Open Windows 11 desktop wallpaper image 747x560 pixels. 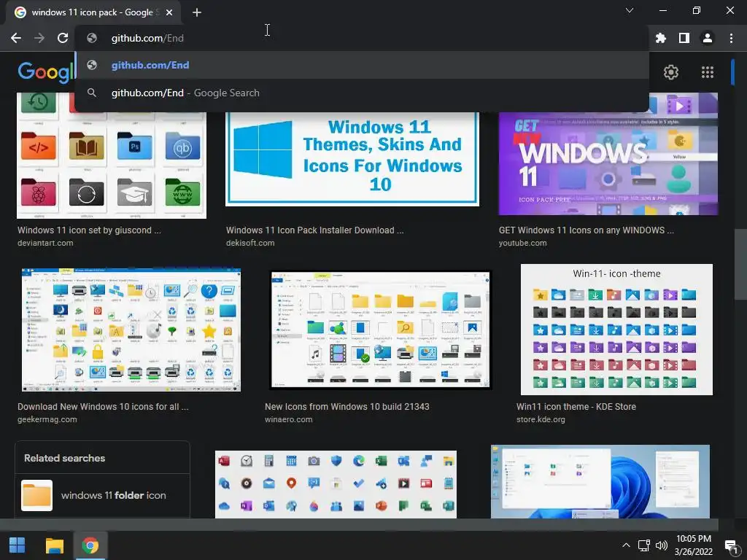600,481
